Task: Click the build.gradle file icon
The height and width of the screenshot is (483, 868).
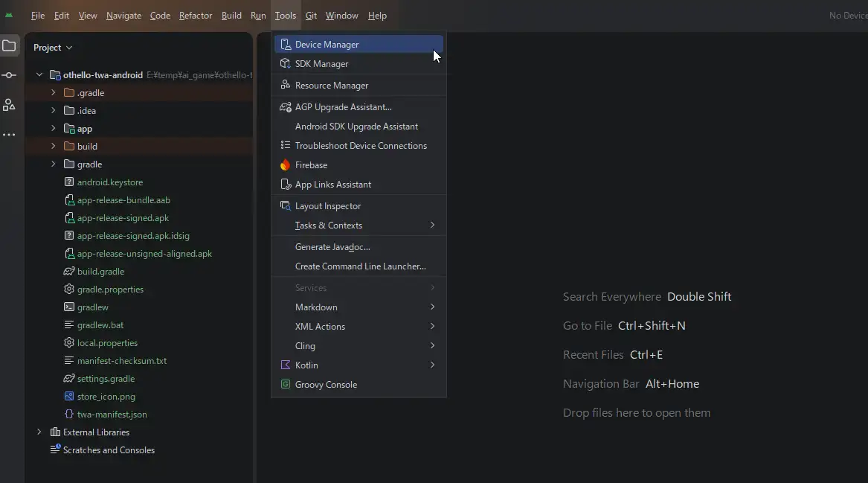Action: (69, 272)
